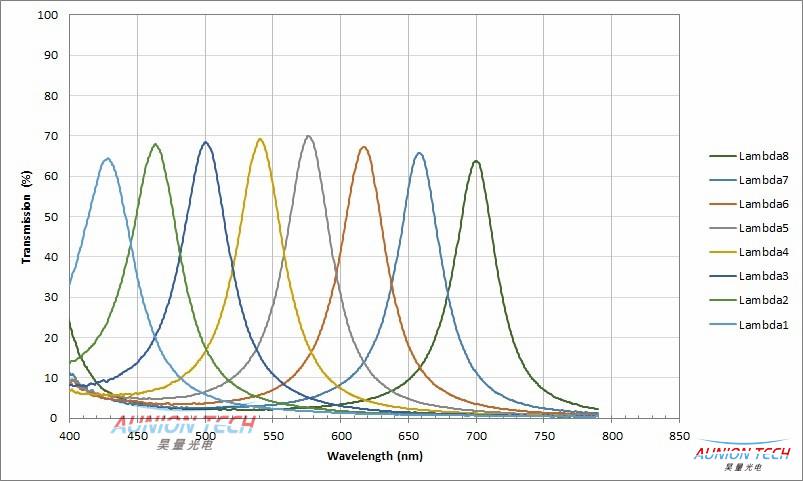Screen dimensions: 803x481
Task: Select the peak of the orange curve
Action: click(x=364, y=147)
